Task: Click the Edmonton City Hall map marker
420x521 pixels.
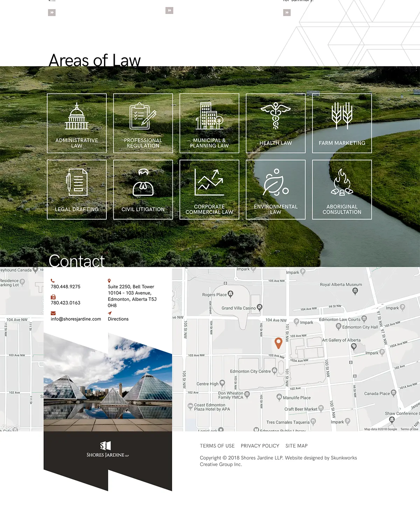Action: pos(338,326)
